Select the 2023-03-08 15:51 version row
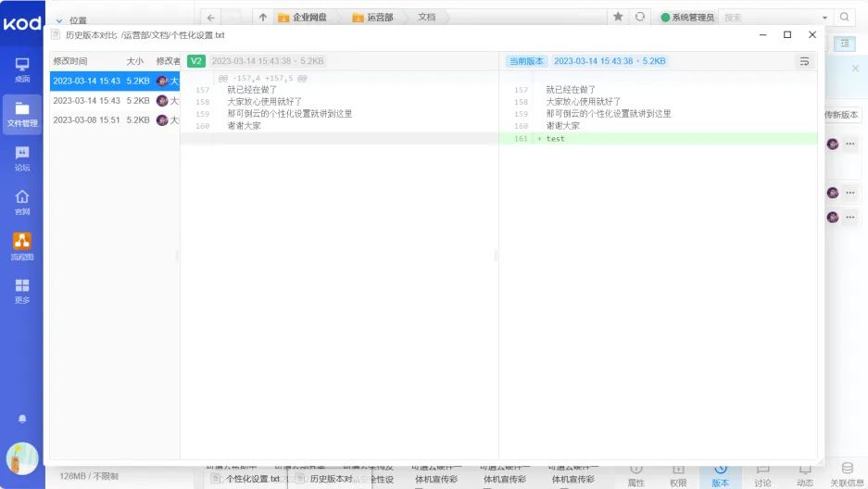 [x=115, y=120]
